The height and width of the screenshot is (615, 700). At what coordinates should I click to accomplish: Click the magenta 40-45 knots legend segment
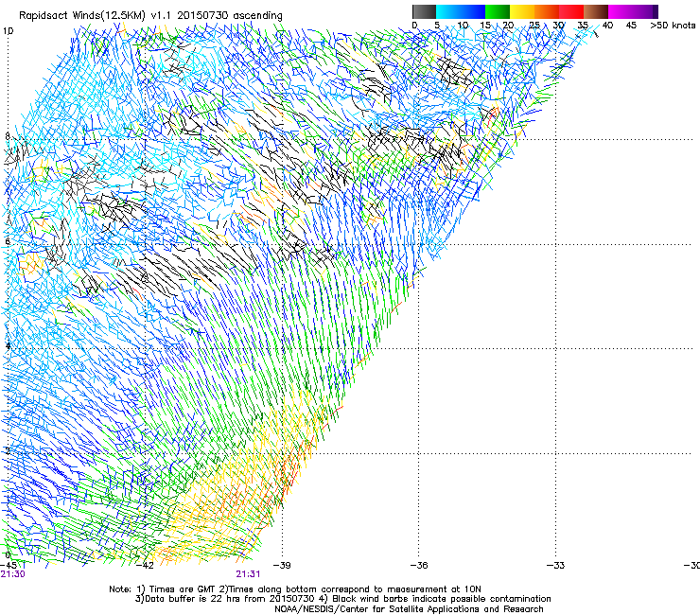621,11
